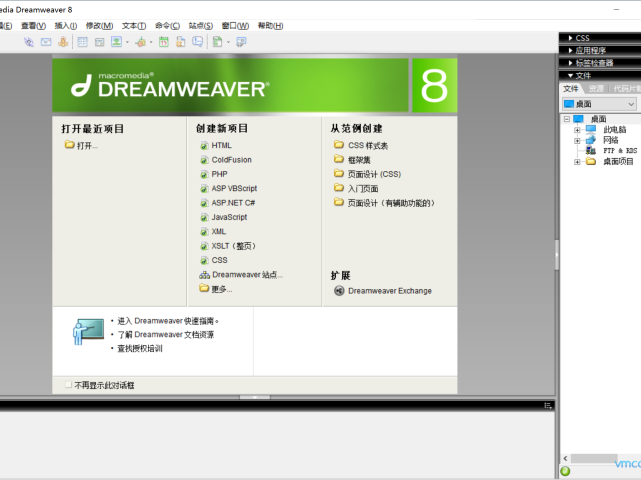
Task: Click the Tag Chooser icon
Action: tap(241, 42)
